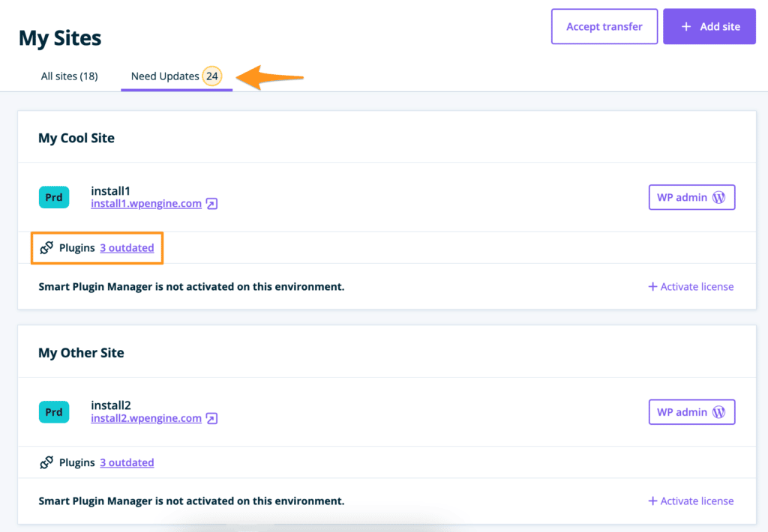
Task: Select the Need Updates tab
Action: click(x=165, y=76)
